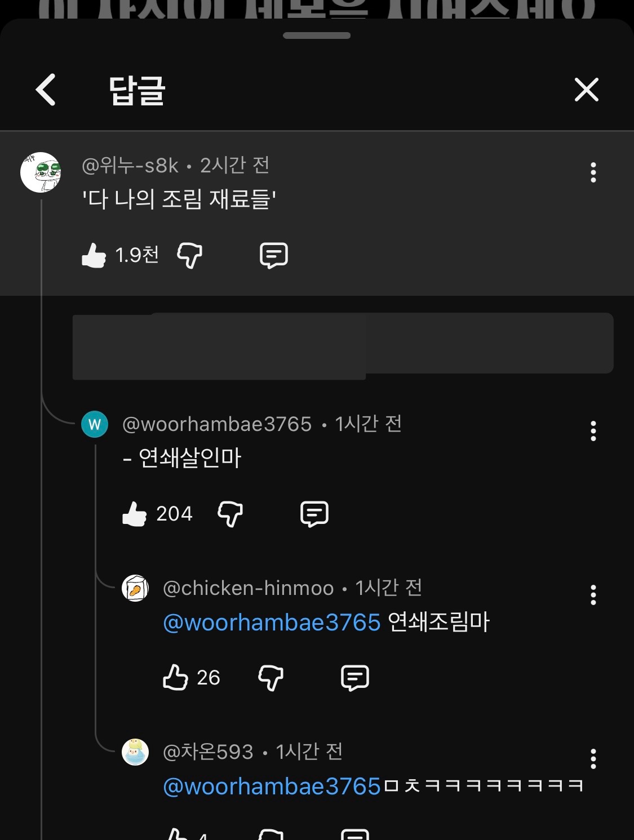Reply to the 연쇄살인마 comment
The height and width of the screenshot is (840, 634).
tap(314, 514)
